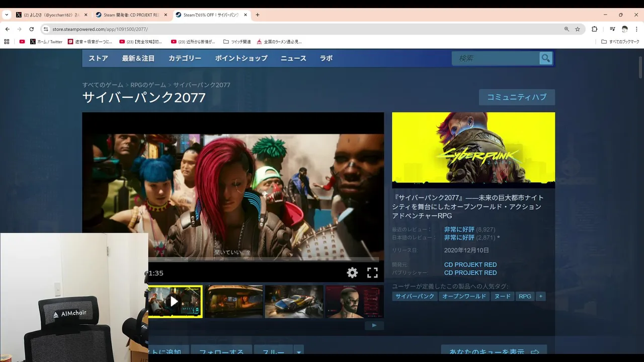Switch to Steam 開発者: CD PROJEKT RED tab
The image size is (644, 362).
(x=127, y=15)
